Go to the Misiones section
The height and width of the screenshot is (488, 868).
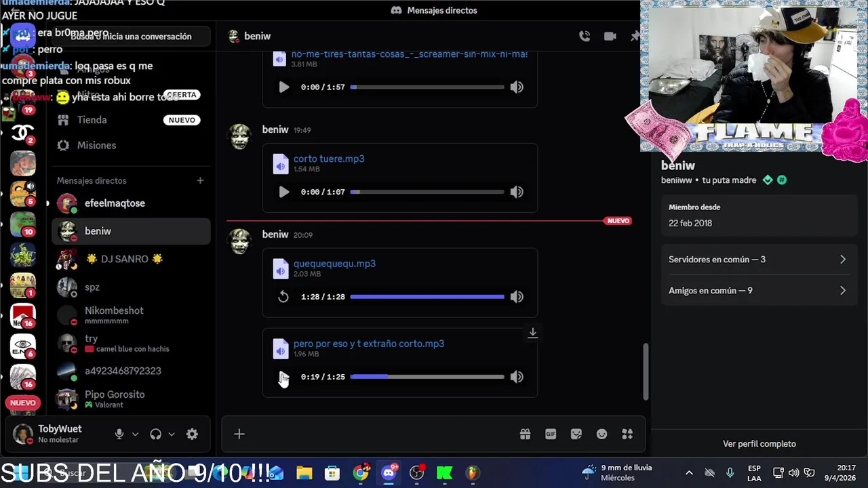[131, 145]
